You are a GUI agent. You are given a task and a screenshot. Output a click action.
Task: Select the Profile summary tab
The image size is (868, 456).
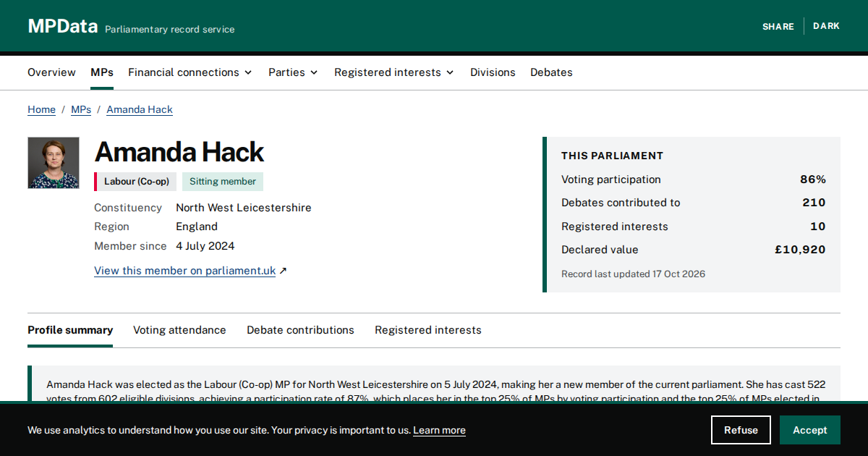pos(70,330)
